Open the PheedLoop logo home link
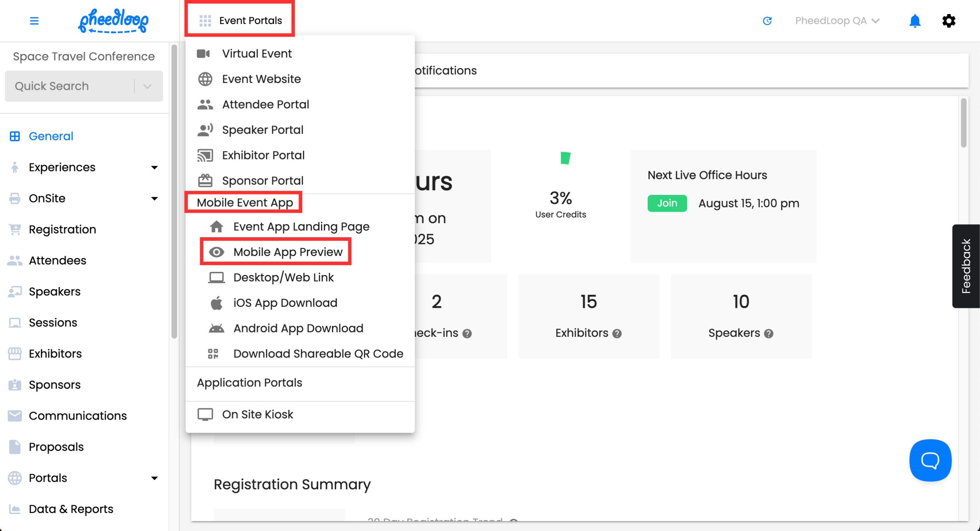The height and width of the screenshot is (531, 980). (113, 21)
